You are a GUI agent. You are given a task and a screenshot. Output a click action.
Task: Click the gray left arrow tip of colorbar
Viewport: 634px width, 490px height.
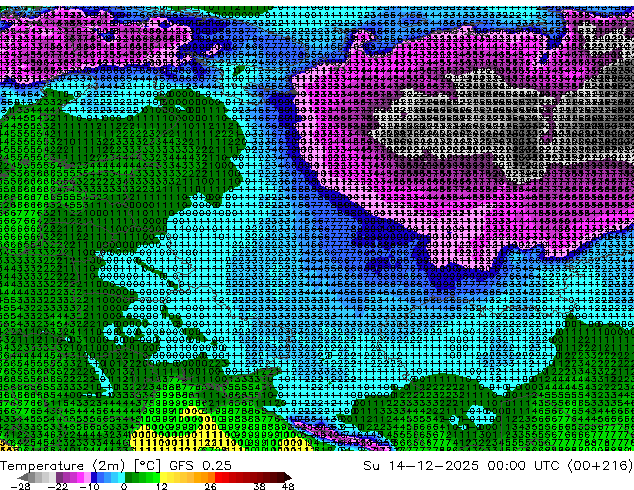point(23,477)
